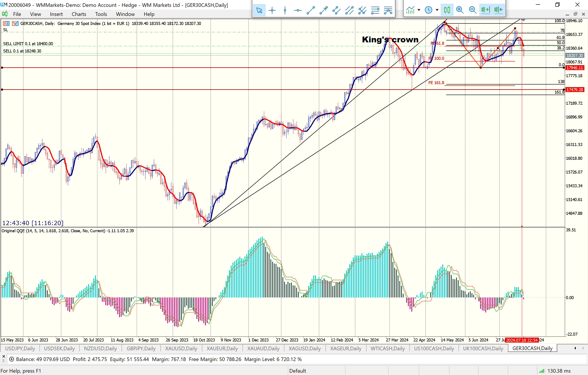Image resolution: width=588 pixels, height=375 pixels.
Task: Toggle chart shift from right border
Action: click(498, 10)
